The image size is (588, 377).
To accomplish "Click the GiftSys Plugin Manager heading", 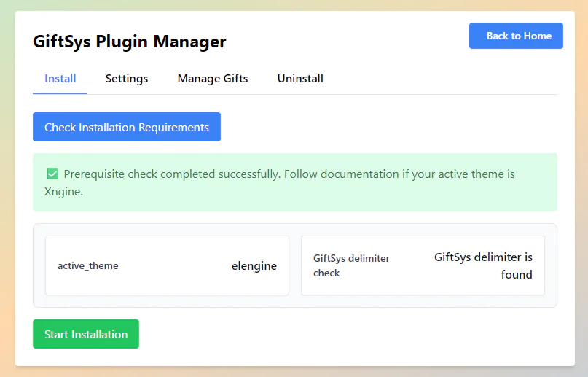I will (x=130, y=42).
